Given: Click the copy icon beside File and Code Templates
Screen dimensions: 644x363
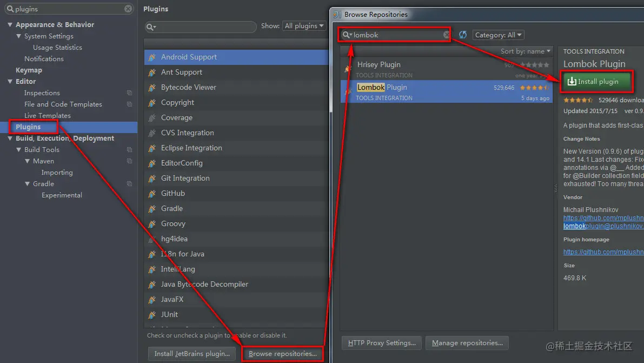Looking at the screenshot, I should [x=129, y=104].
